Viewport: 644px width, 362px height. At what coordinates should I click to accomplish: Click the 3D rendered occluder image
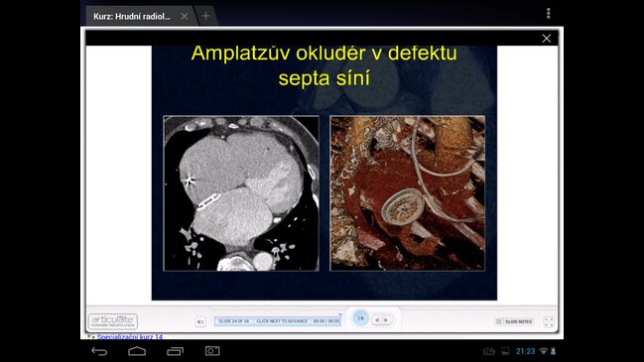[408, 193]
